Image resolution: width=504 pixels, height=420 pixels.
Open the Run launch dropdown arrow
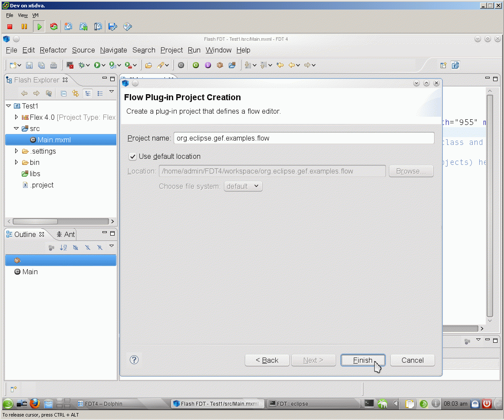pyautogui.click(x=103, y=65)
